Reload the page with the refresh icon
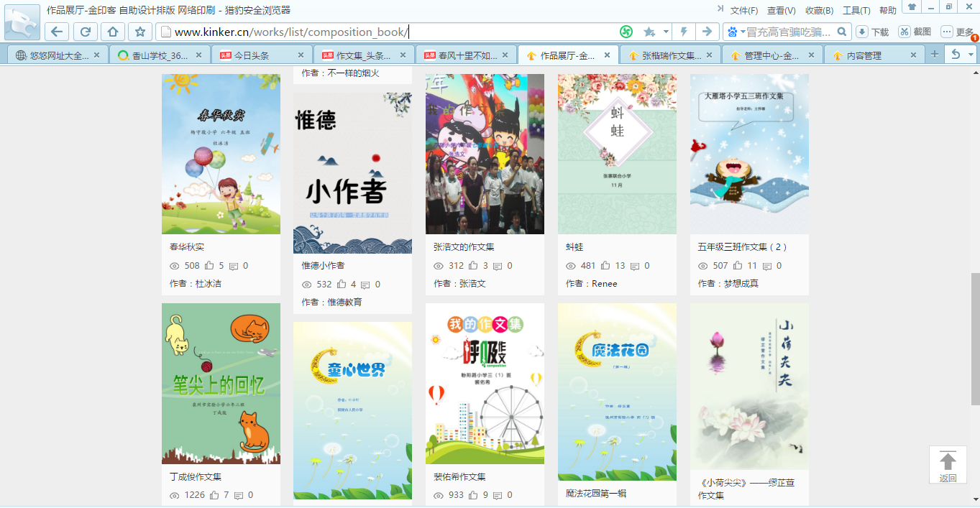Screen dimensions: 980x508 [85, 32]
